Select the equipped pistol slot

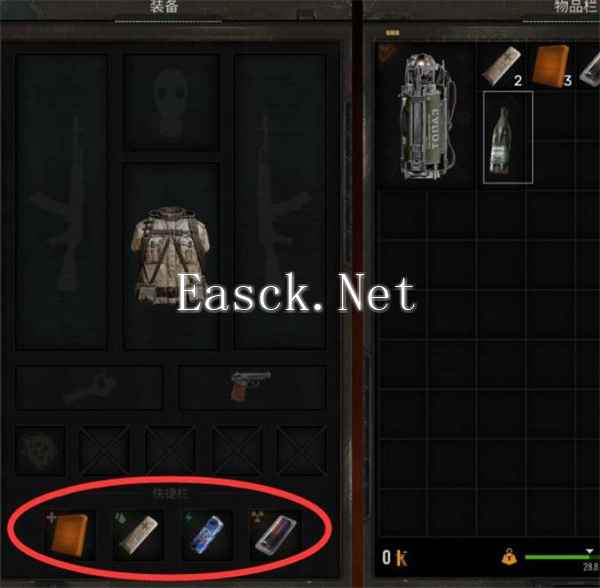252,386
